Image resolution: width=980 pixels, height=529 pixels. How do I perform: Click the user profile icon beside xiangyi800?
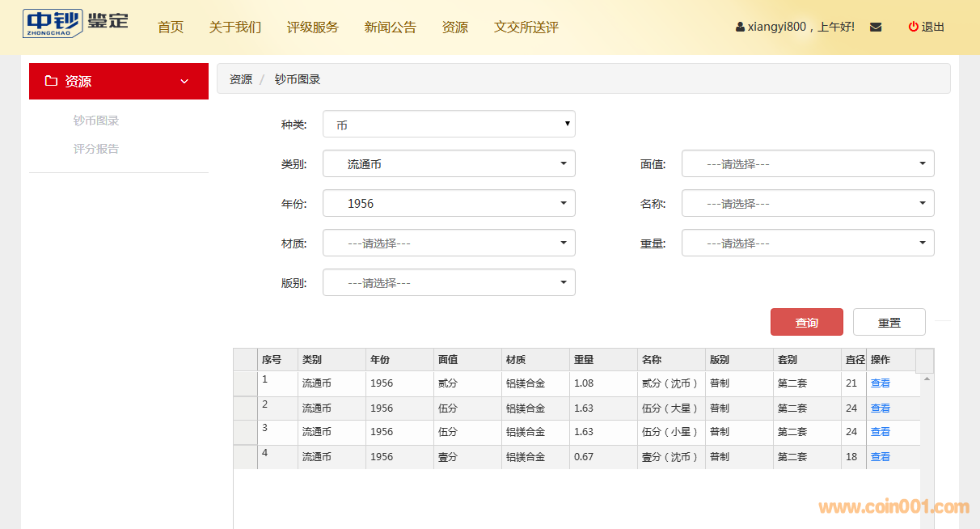pyautogui.click(x=740, y=27)
